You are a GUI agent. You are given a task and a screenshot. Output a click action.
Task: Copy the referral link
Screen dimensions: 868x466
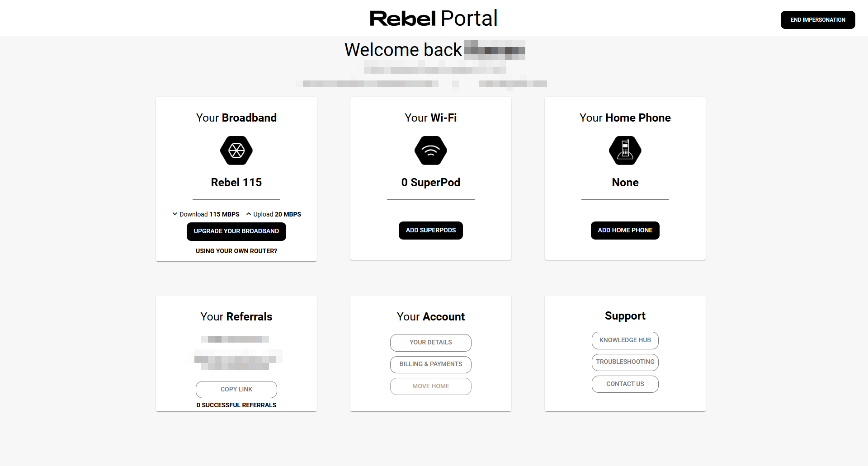tap(236, 390)
